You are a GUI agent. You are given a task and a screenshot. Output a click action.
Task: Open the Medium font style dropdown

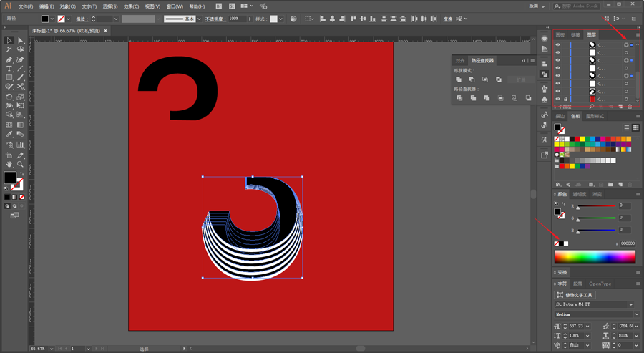point(636,314)
